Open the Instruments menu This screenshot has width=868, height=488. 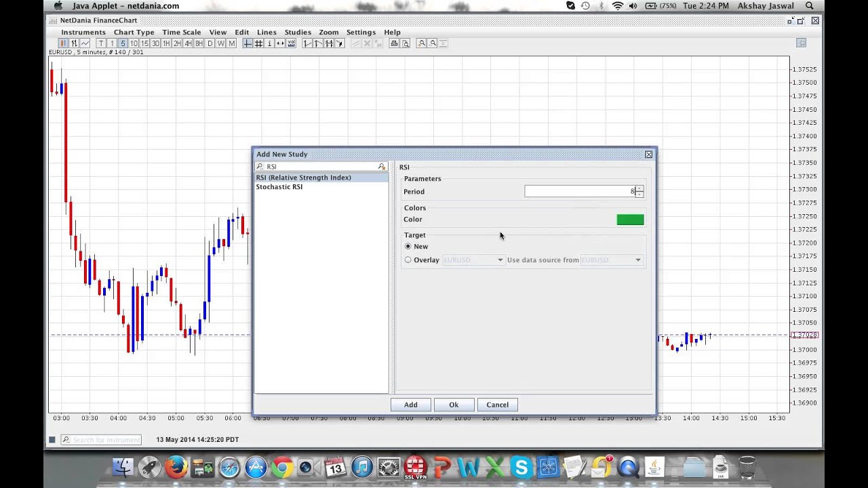coord(83,32)
